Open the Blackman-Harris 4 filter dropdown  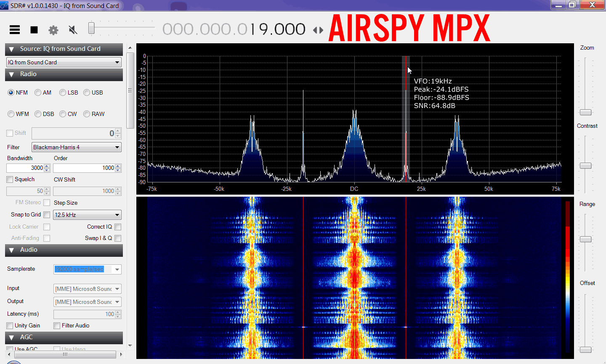[x=117, y=147]
